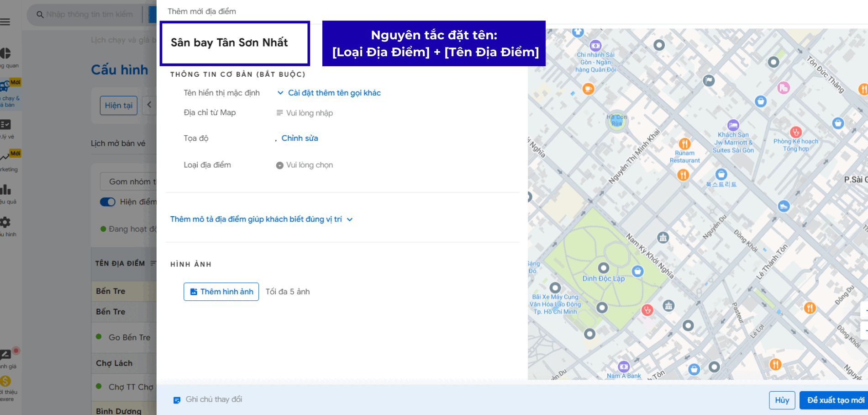
Task: Click the Chỉnh sửa coordinates link
Action: pos(300,138)
